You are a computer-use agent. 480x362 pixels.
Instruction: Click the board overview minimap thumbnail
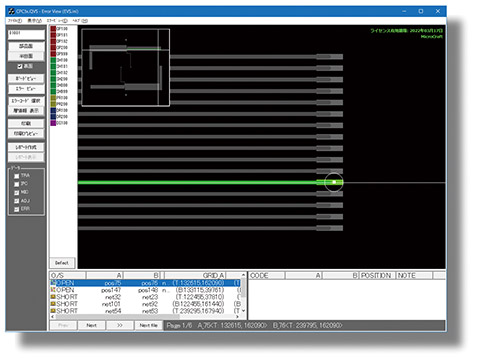[126, 67]
